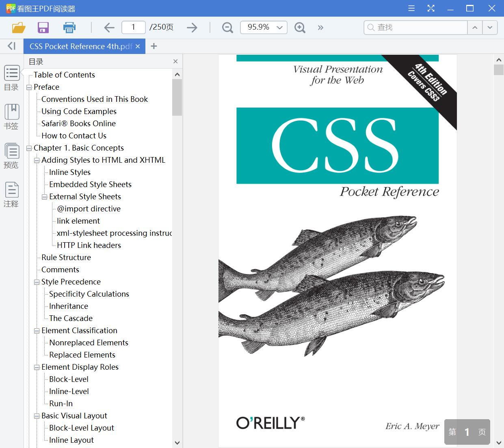Click the open file folder icon
The width and height of the screenshot is (504, 448).
pos(19,28)
